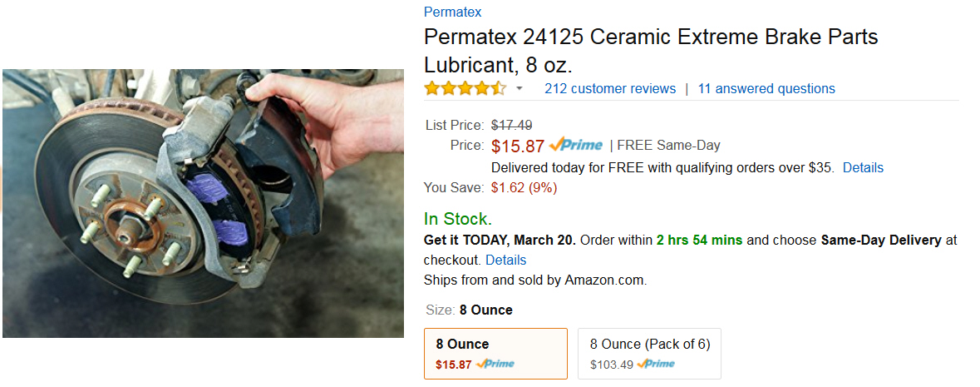Click the product title Permatex 24125 Ceramic Extreme
Viewport: 980px width, 387px height.
point(651,51)
